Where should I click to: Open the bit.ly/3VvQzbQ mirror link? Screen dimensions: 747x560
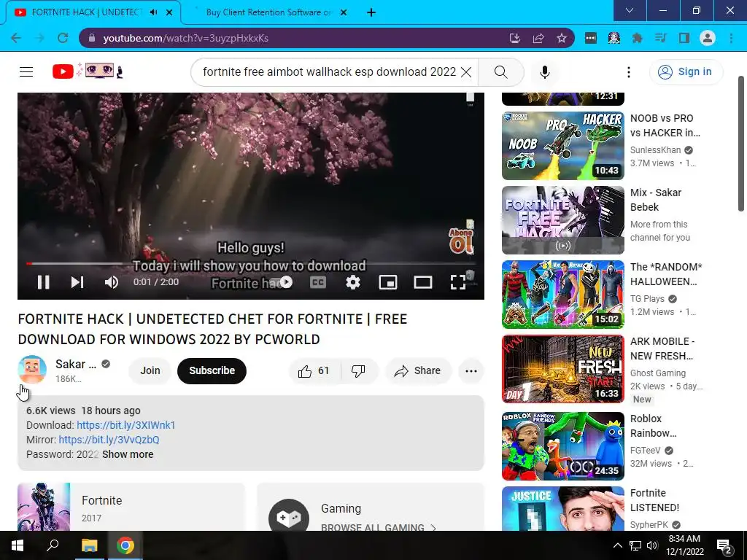(x=109, y=440)
